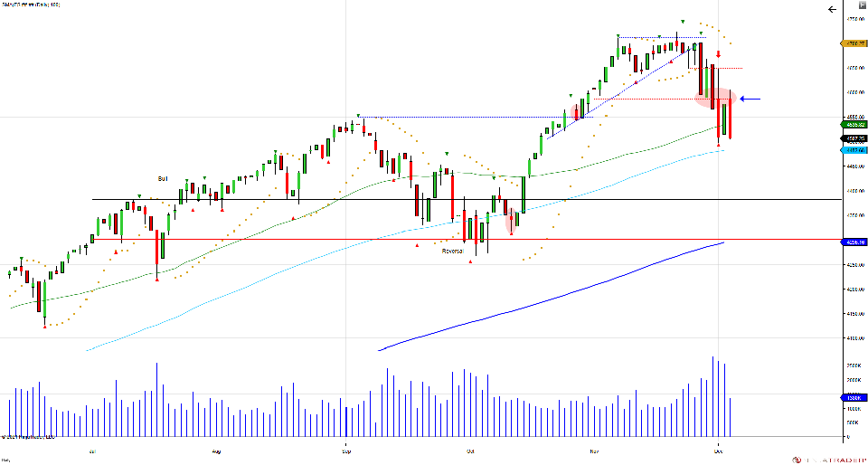Click the back arrow at top right
Screen dimensions: 868x465
pos(832,9)
